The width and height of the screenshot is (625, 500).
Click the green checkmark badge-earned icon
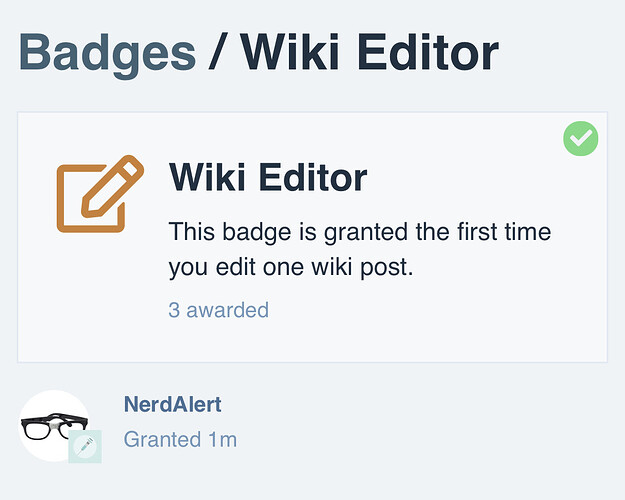pos(580,138)
